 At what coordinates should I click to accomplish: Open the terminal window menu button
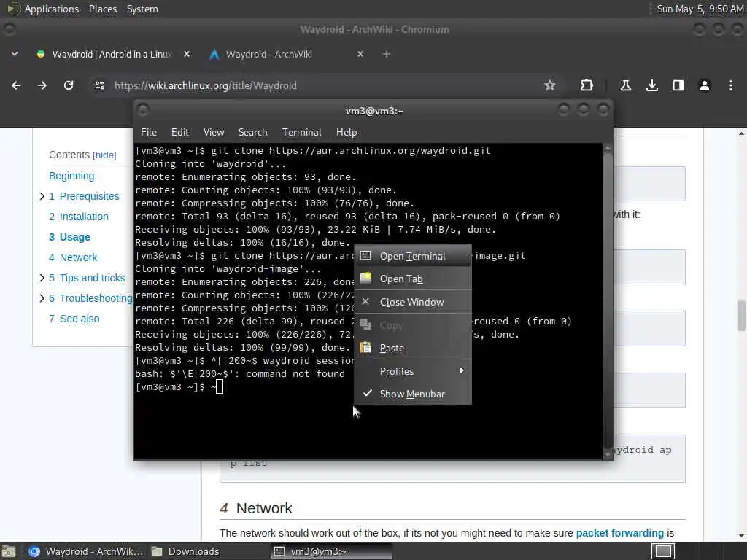pyautogui.click(x=142, y=111)
